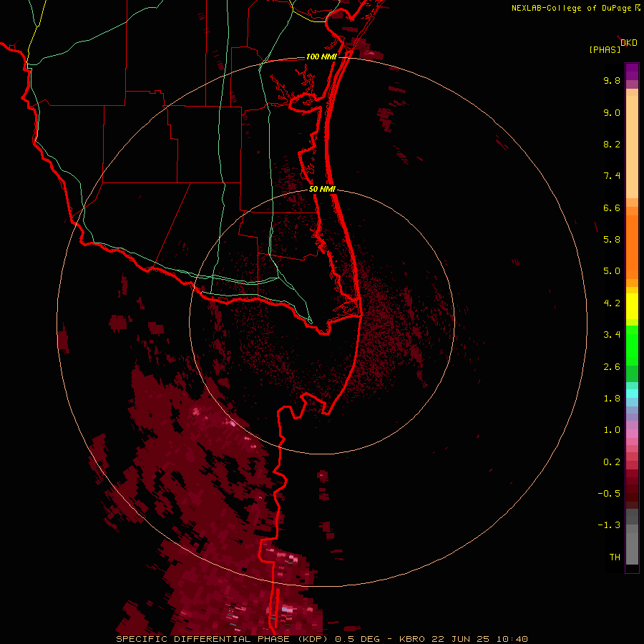Click the 5.8 value on color scale
The height and width of the screenshot is (644, 644).
(x=612, y=240)
